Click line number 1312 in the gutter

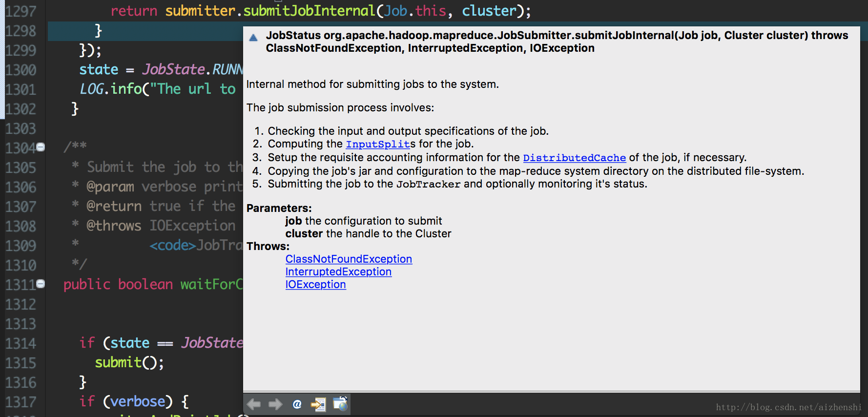pyautogui.click(x=21, y=304)
